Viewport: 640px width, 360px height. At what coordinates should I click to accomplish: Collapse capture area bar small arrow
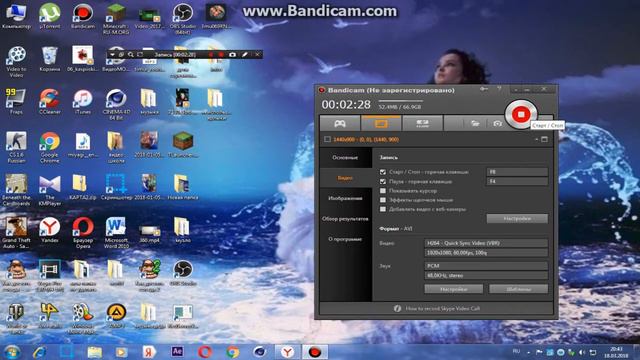coord(536,139)
